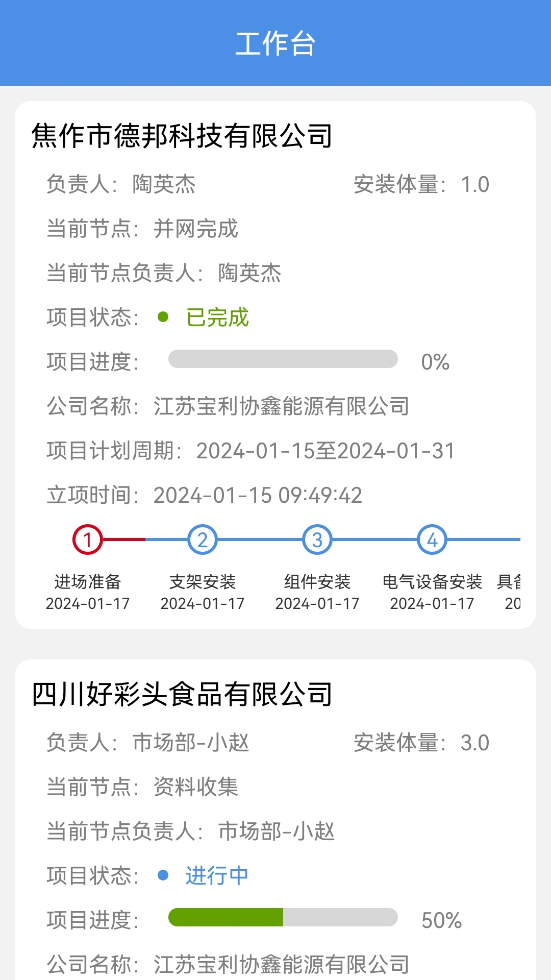The height and width of the screenshot is (980, 551).
Task: Tap step 3 circle for 组件安装
Action: (317, 540)
